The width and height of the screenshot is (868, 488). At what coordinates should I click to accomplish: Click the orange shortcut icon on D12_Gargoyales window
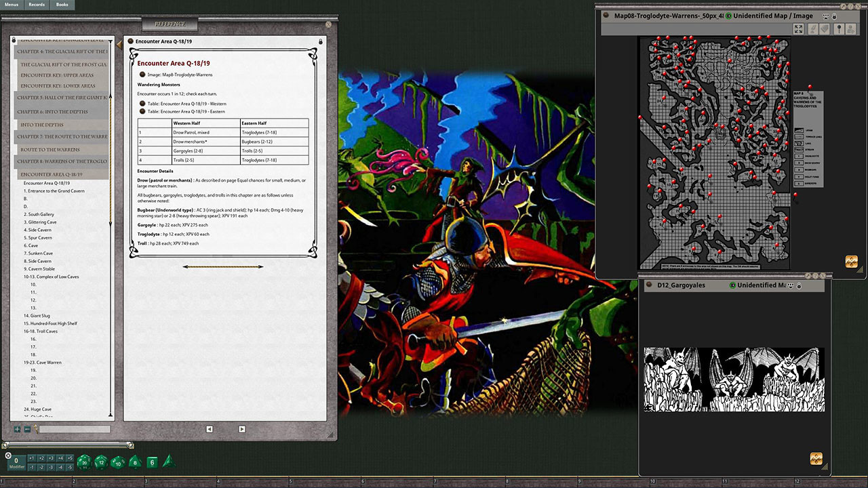(x=816, y=459)
